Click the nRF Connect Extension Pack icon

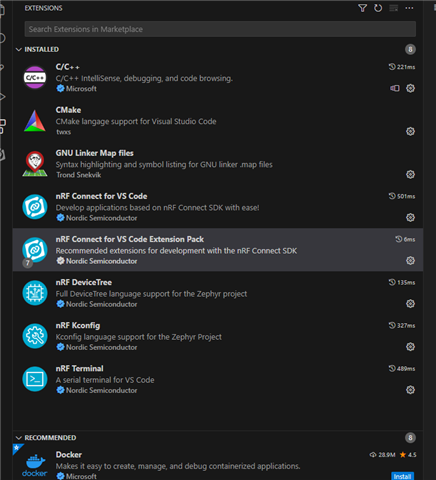coord(35,250)
